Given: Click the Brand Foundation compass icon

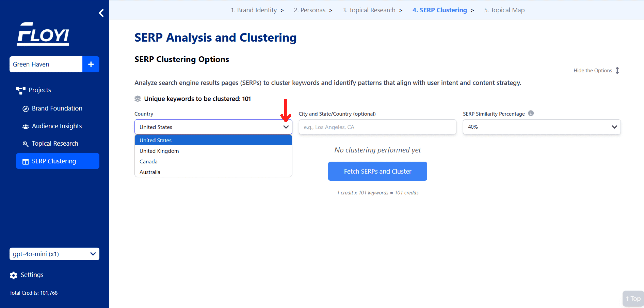Looking at the screenshot, I should [x=26, y=109].
